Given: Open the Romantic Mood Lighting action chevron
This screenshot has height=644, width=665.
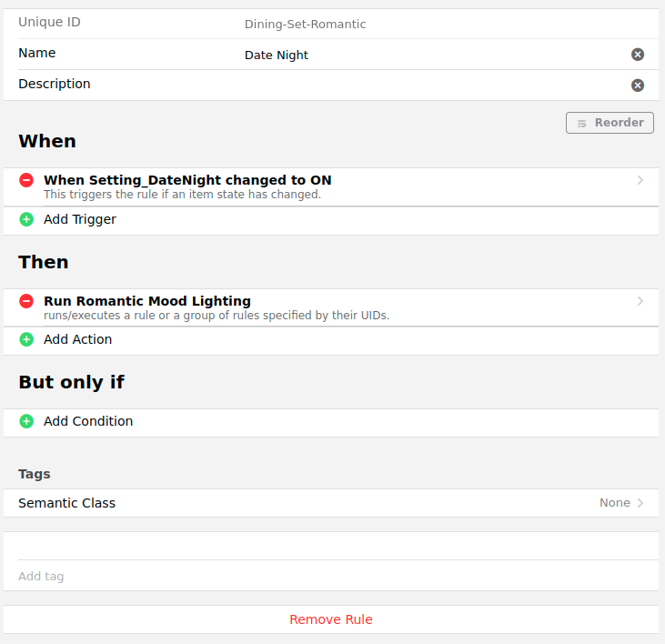Looking at the screenshot, I should pos(640,301).
